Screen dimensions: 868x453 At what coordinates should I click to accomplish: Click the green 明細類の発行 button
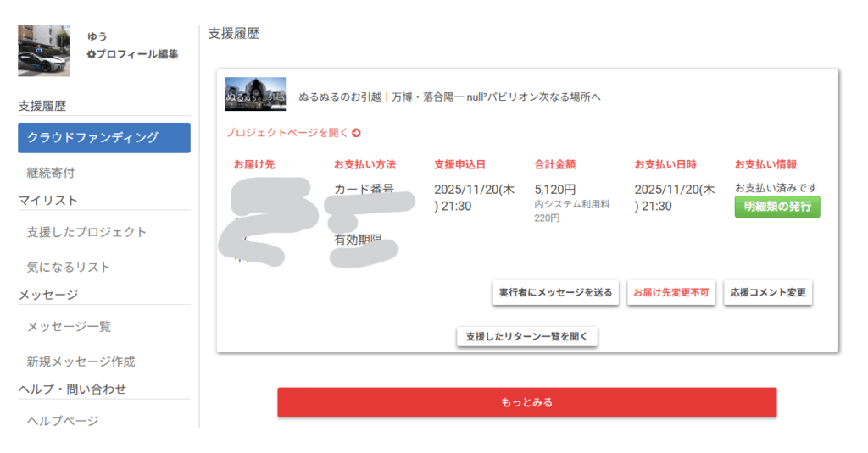tap(776, 207)
